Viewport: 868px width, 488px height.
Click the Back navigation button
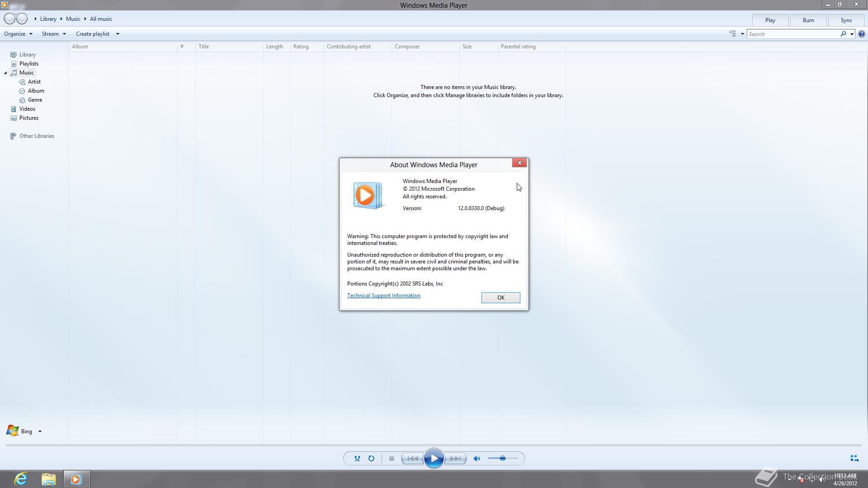(x=9, y=19)
